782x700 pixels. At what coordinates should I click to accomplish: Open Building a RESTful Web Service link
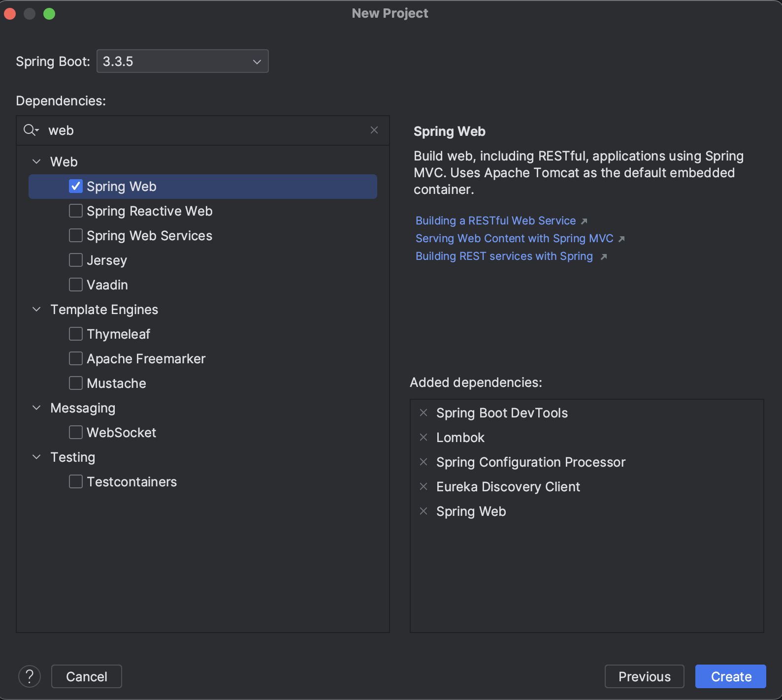[x=495, y=221]
